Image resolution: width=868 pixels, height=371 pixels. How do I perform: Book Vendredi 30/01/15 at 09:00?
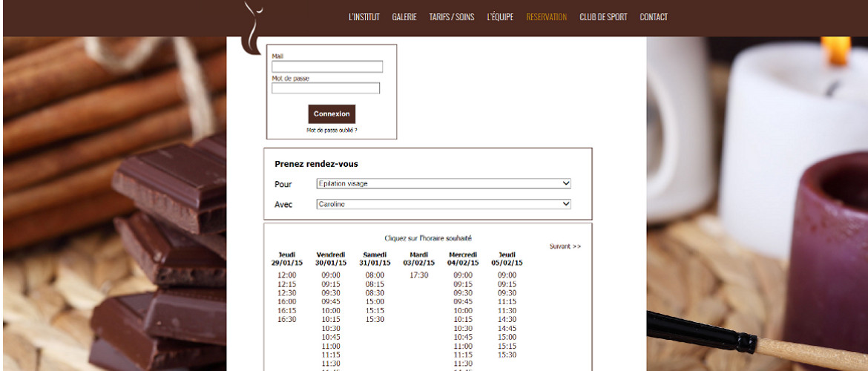[x=331, y=275]
